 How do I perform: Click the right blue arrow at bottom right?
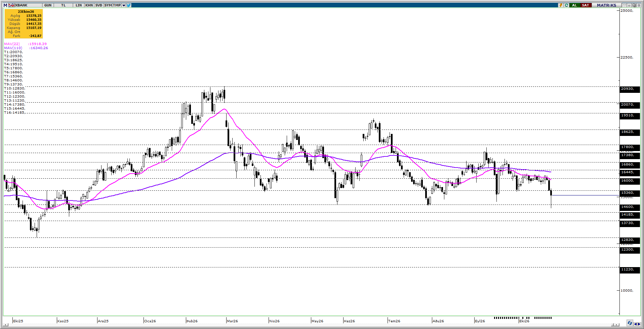pyautogui.click(x=639, y=324)
